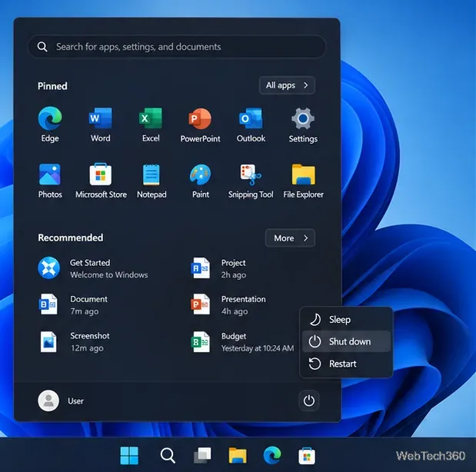Click the User account avatar

tap(48, 401)
